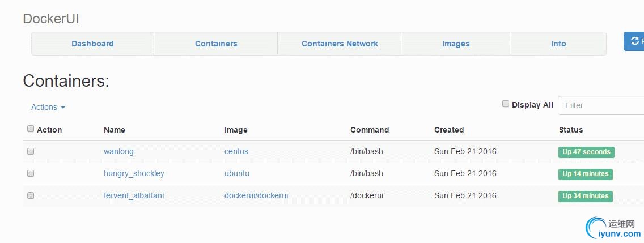644x243 pixels.
Task: Click the dockerui/dockerui image link
Action: coord(256,196)
